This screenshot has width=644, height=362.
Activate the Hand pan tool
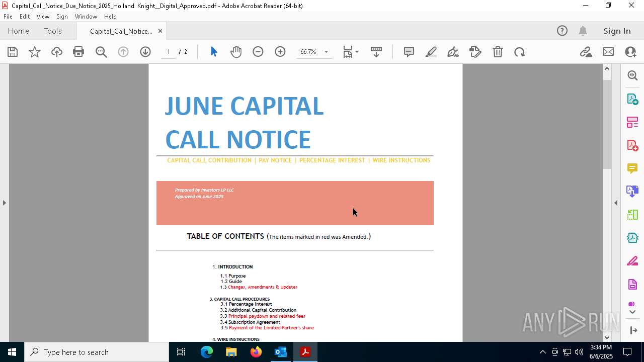click(236, 52)
